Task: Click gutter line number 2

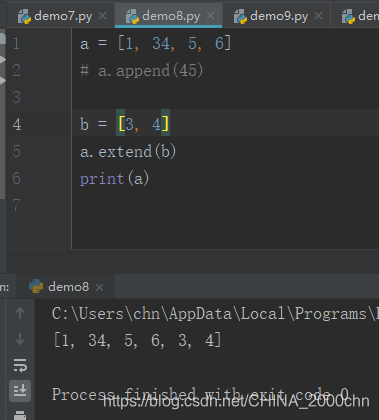Action: 17,71
